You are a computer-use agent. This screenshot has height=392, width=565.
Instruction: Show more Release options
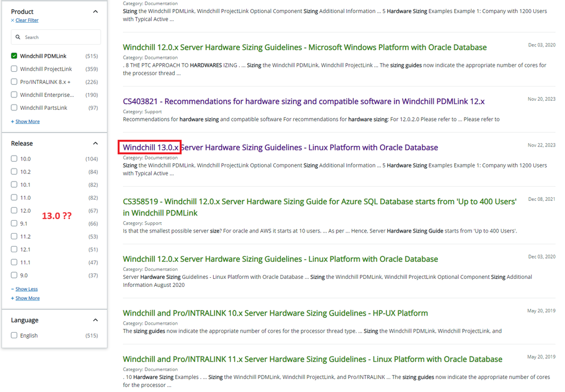click(x=27, y=298)
